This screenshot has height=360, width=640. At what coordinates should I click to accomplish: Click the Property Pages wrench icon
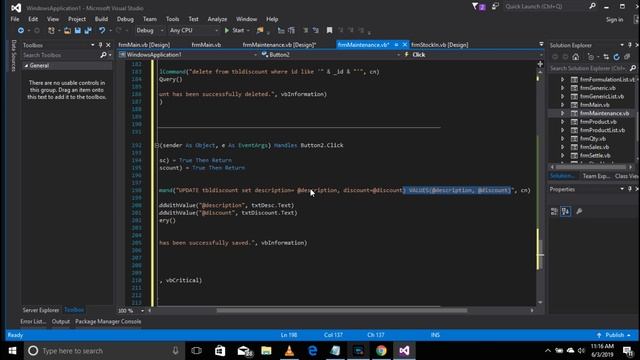(579, 211)
